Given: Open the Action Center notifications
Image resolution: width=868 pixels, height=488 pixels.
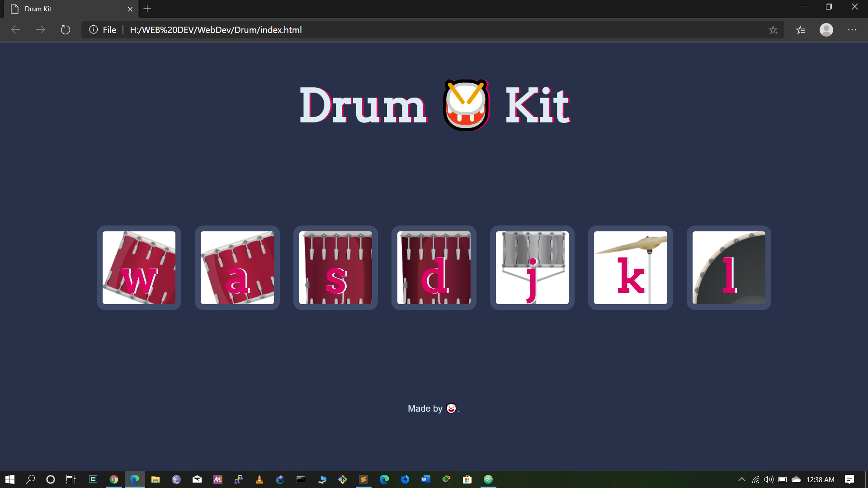Looking at the screenshot, I should [849, 479].
